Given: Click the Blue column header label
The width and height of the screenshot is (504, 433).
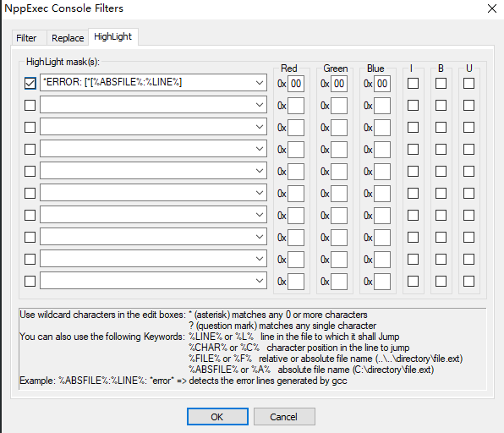Looking at the screenshot, I should [375, 69].
